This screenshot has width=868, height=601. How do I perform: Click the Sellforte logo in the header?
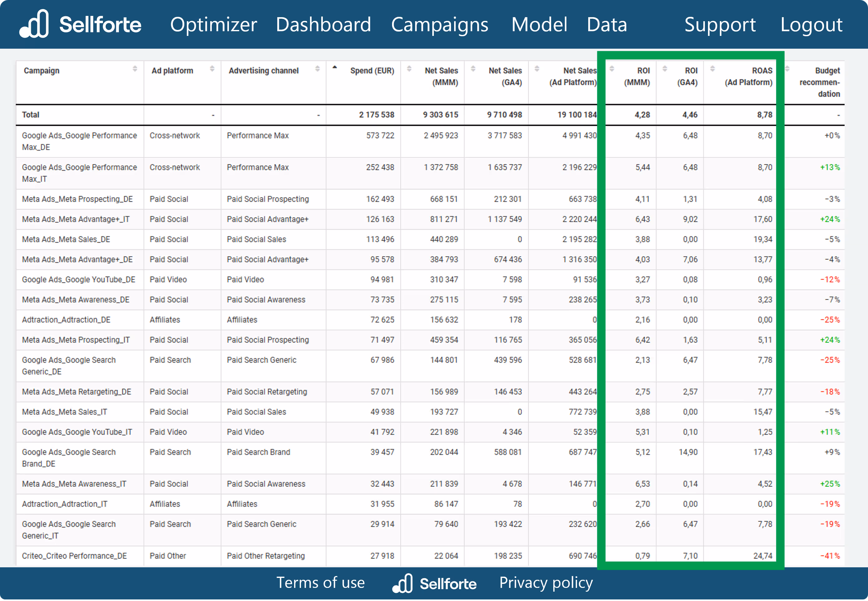click(80, 24)
